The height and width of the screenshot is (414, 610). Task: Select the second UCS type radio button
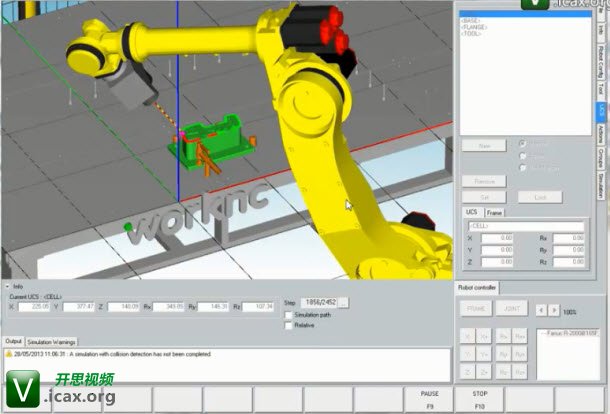click(x=522, y=156)
